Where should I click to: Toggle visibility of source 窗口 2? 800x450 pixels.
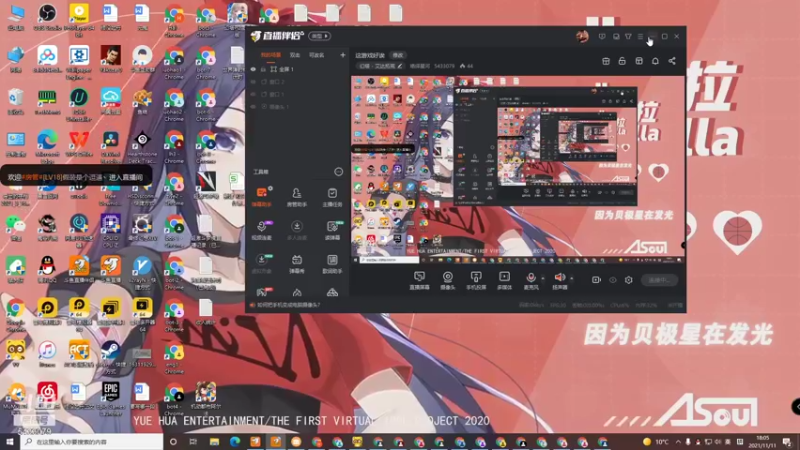tap(253, 82)
